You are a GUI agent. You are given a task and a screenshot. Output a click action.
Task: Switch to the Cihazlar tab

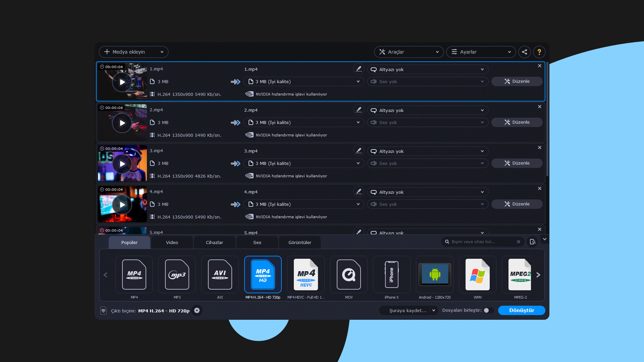(x=214, y=242)
